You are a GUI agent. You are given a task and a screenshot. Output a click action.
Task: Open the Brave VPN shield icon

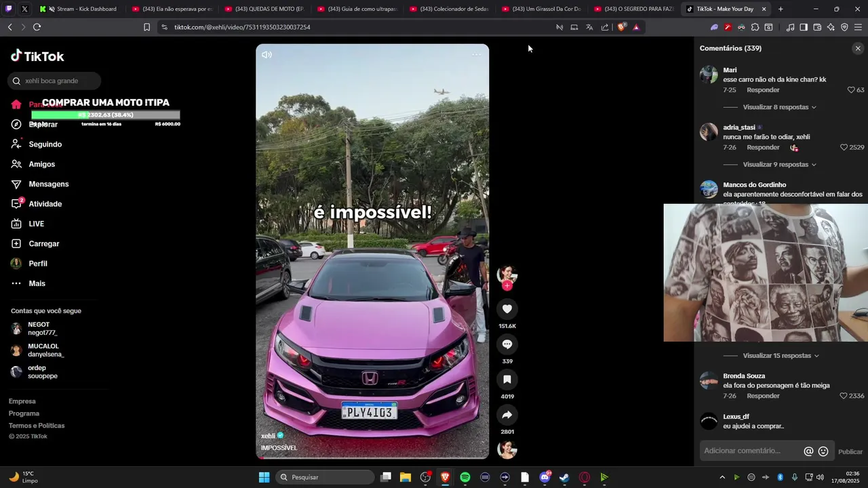tap(844, 27)
